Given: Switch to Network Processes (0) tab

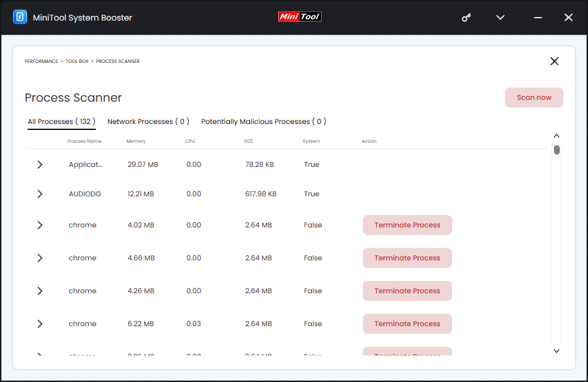Looking at the screenshot, I should click(148, 122).
